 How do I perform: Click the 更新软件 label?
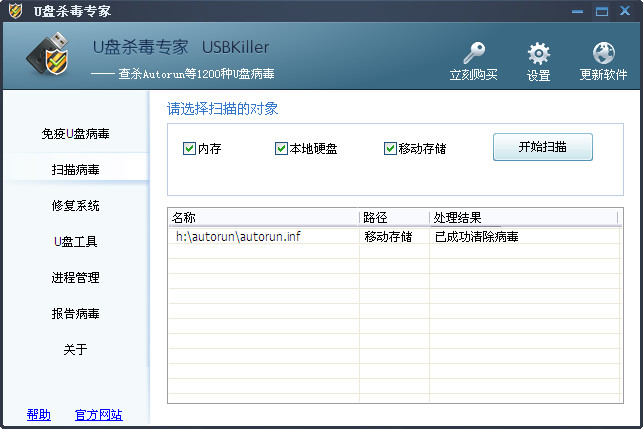(x=603, y=75)
